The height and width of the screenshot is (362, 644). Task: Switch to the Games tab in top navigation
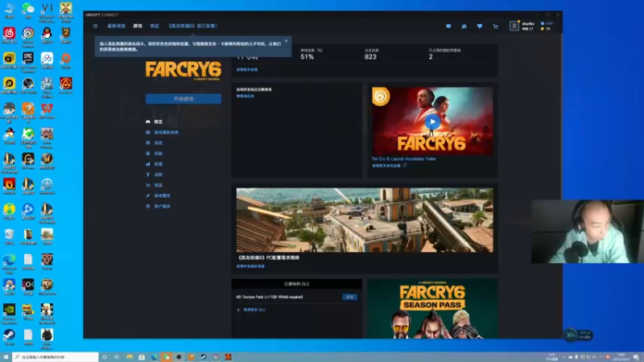tap(138, 26)
